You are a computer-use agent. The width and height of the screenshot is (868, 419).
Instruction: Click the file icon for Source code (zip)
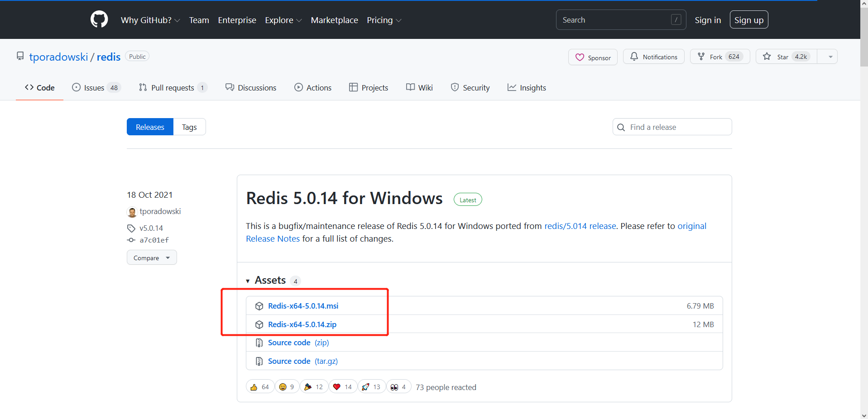point(259,343)
